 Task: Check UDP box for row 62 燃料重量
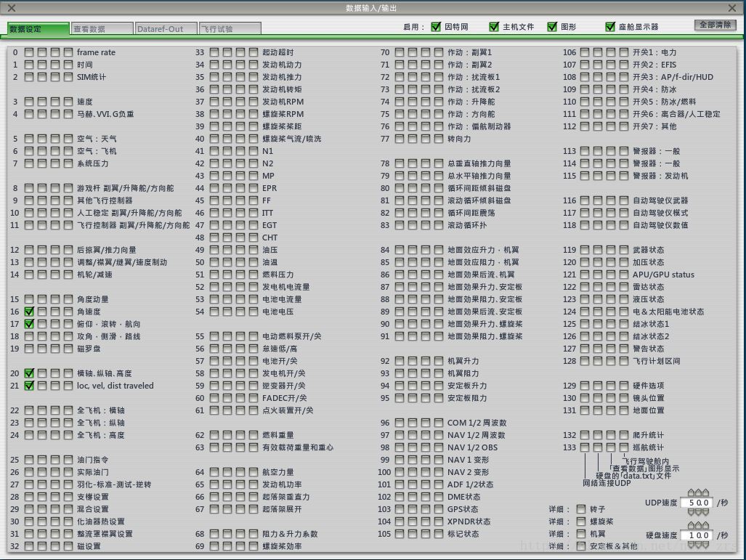[214, 435]
